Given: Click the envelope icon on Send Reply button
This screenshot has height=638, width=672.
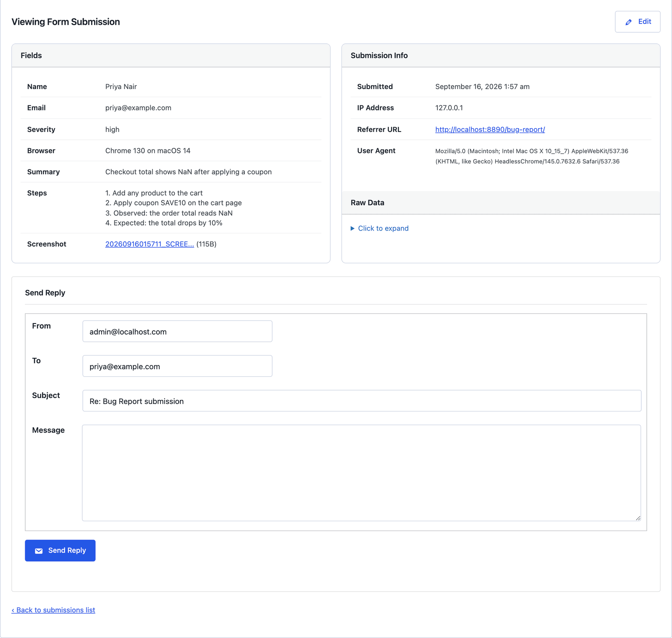Looking at the screenshot, I should tap(39, 551).
